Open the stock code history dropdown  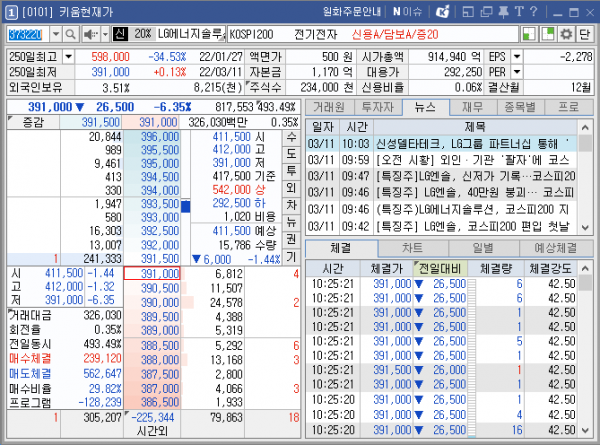point(56,34)
